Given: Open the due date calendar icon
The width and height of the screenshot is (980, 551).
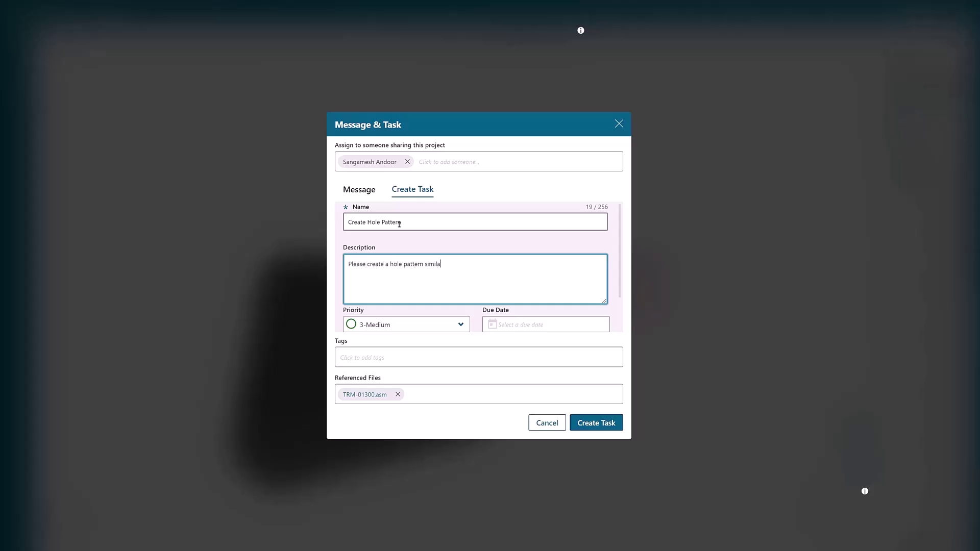Looking at the screenshot, I should [x=492, y=324].
